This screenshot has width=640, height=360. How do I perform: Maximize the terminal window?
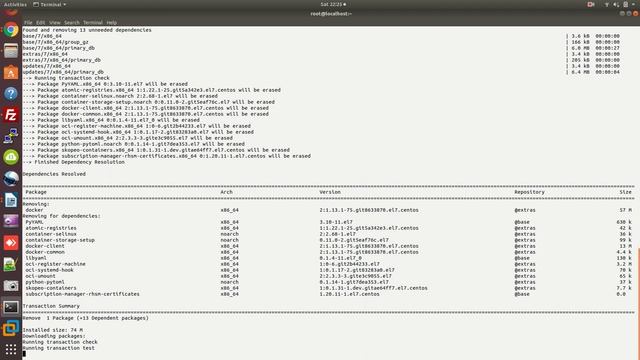click(x=629, y=13)
